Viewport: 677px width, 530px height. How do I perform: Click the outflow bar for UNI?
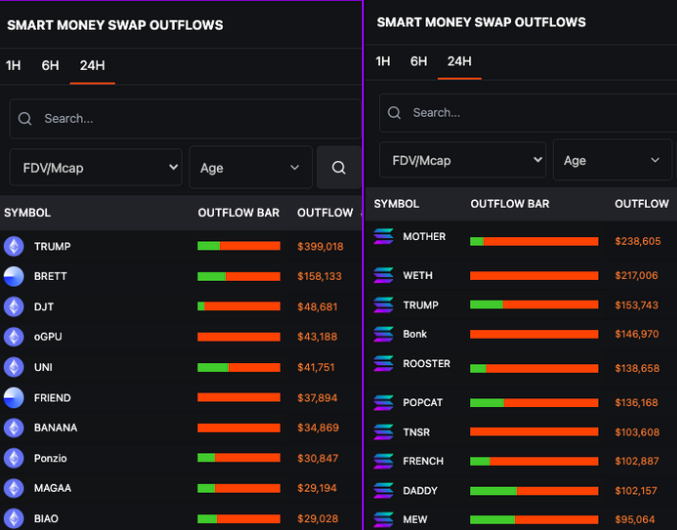point(239,367)
